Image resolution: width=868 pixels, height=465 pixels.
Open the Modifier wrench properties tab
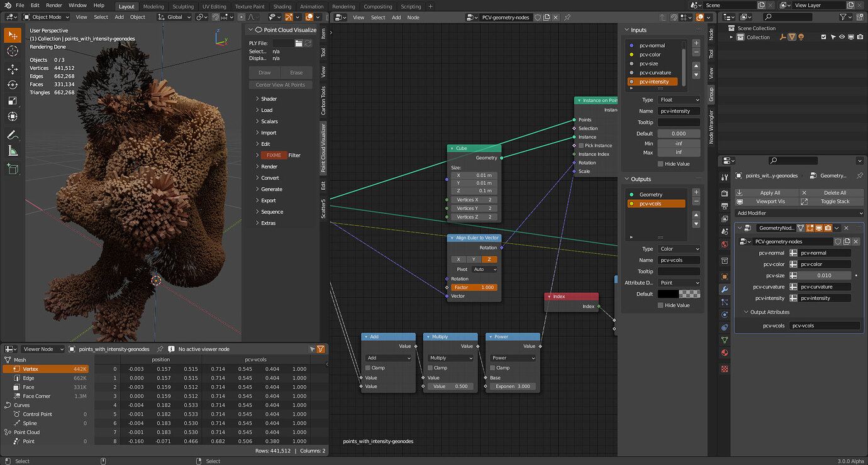pyautogui.click(x=725, y=290)
